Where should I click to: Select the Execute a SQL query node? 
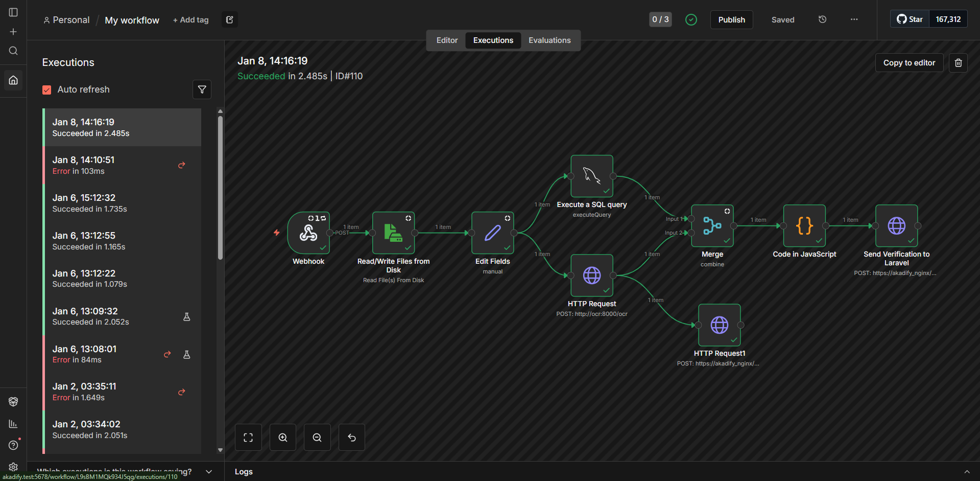(592, 176)
